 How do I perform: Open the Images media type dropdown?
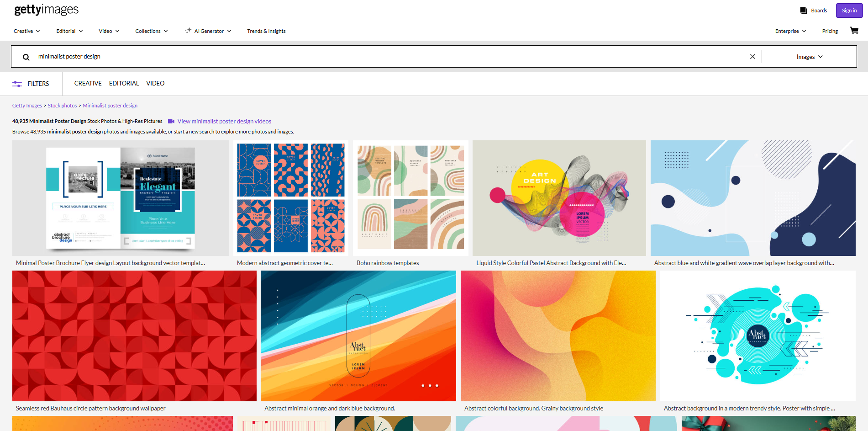(809, 56)
